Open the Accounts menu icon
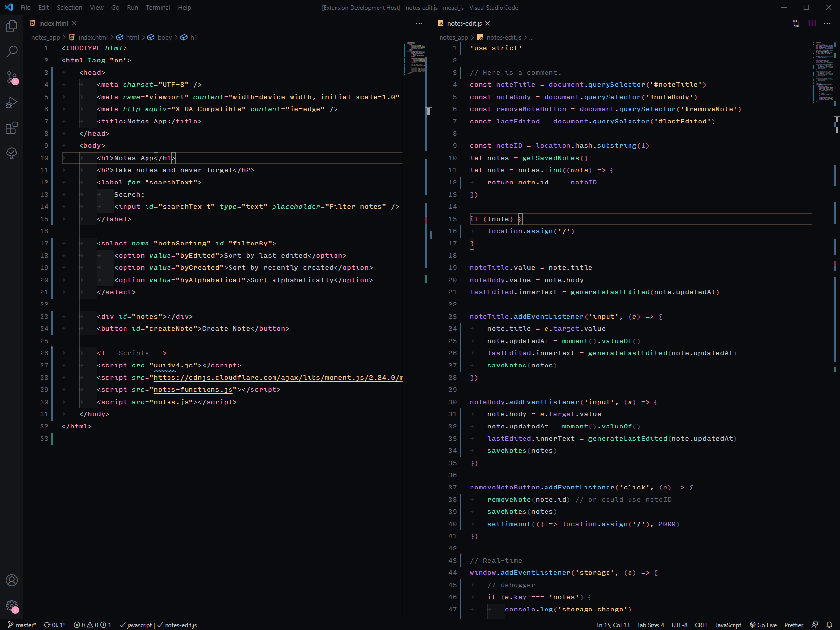Viewport: 840px width, 630px height. click(x=12, y=580)
